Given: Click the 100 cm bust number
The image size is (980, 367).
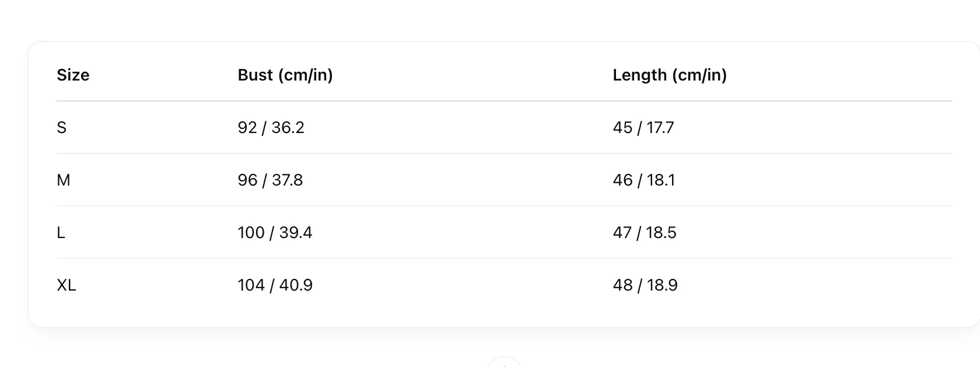Looking at the screenshot, I should pos(251,233).
